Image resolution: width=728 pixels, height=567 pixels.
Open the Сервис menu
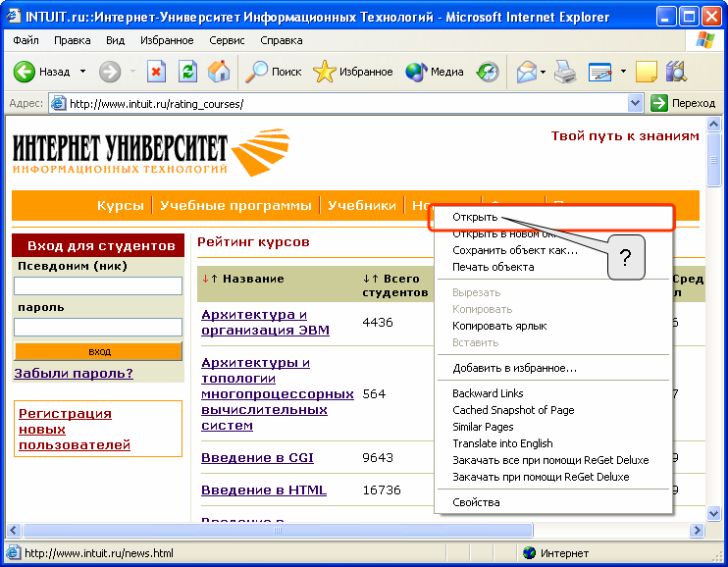click(227, 40)
